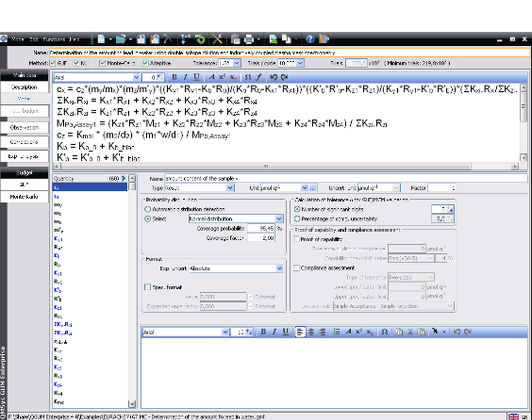
Task: Open the Type dropdown showing Result
Action: [x=230, y=188]
